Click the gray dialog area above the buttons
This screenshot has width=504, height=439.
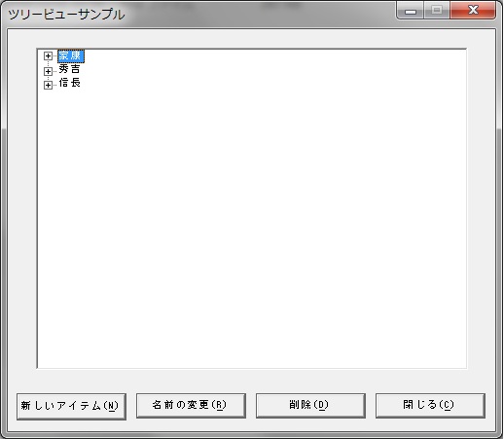(x=252, y=381)
